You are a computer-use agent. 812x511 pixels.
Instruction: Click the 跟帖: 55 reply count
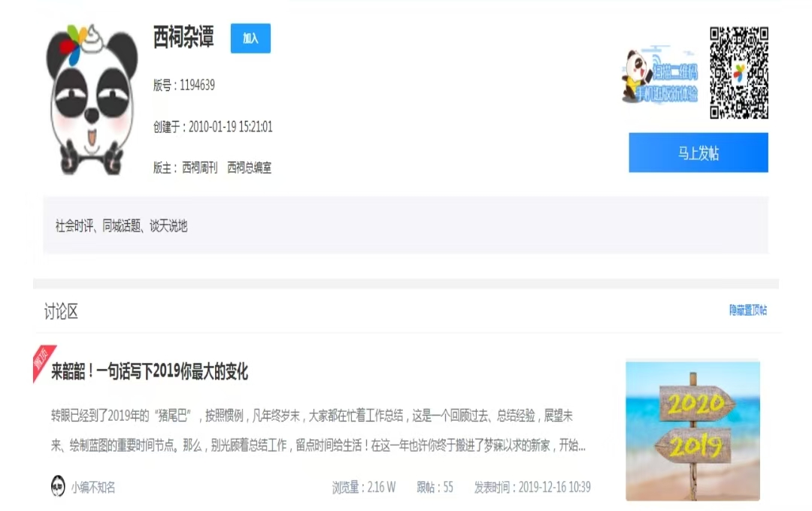(435, 487)
